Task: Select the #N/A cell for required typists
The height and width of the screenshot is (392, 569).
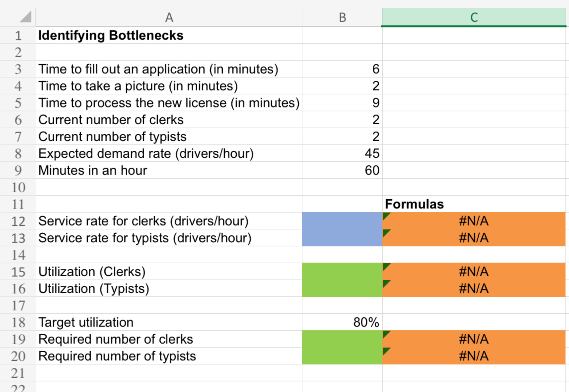Action: pos(474,356)
